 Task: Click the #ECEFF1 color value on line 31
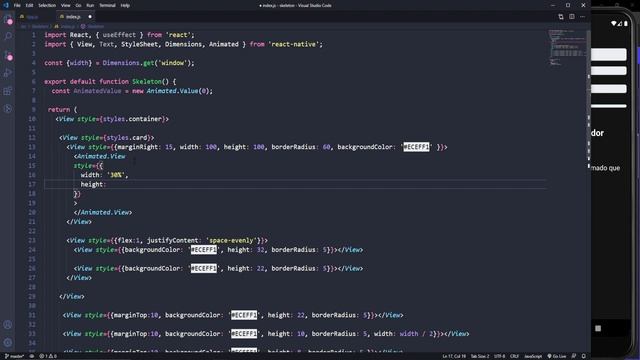(244, 315)
